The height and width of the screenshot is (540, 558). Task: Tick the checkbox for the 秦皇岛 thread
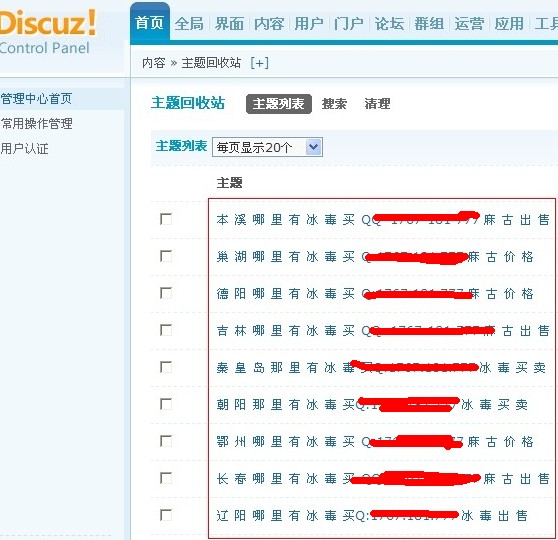pos(166,367)
